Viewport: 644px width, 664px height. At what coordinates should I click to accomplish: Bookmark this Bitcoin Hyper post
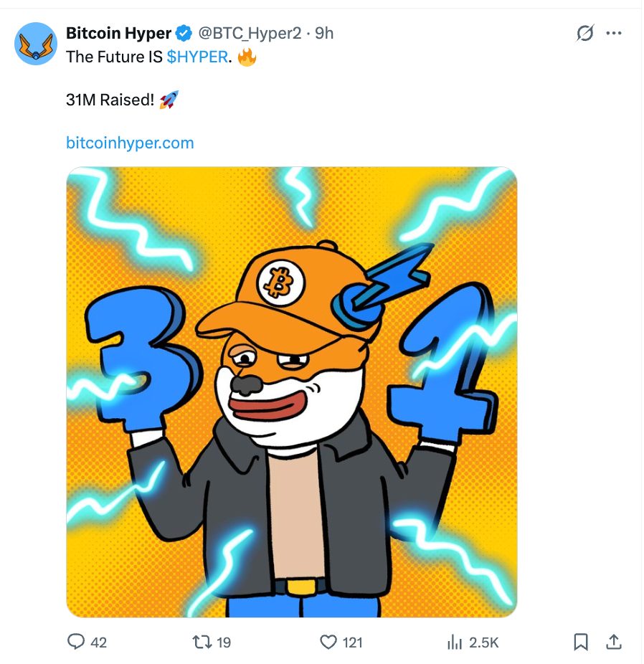click(x=582, y=642)
